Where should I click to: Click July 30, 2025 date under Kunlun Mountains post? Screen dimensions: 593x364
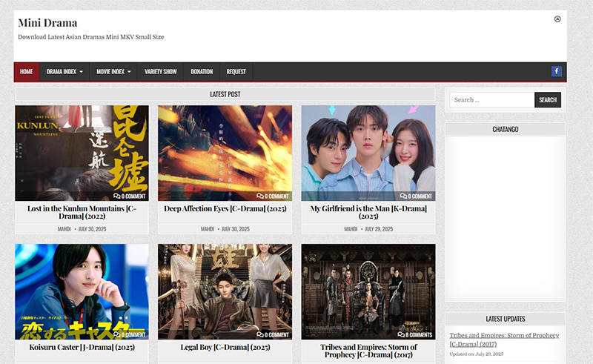[x=92, y=229]
